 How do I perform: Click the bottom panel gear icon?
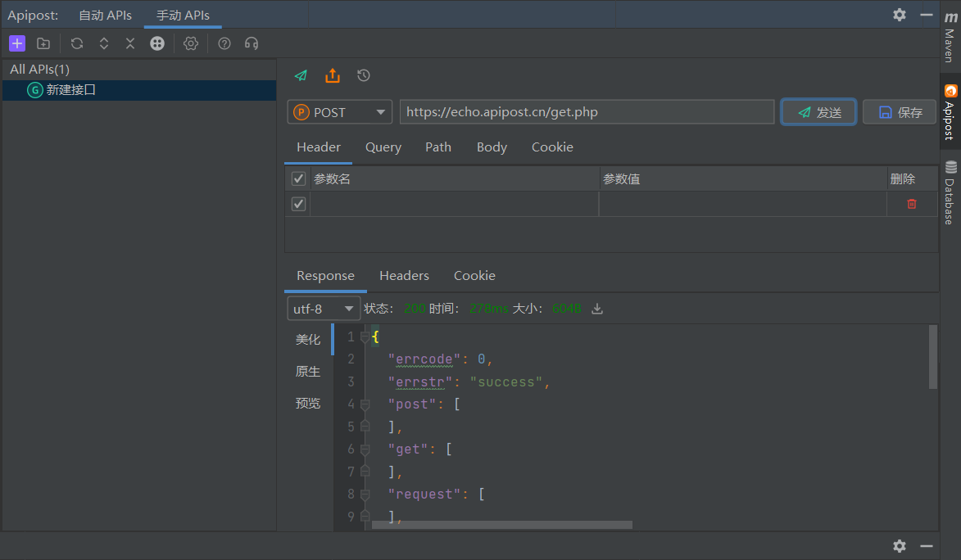pos(899,546)
